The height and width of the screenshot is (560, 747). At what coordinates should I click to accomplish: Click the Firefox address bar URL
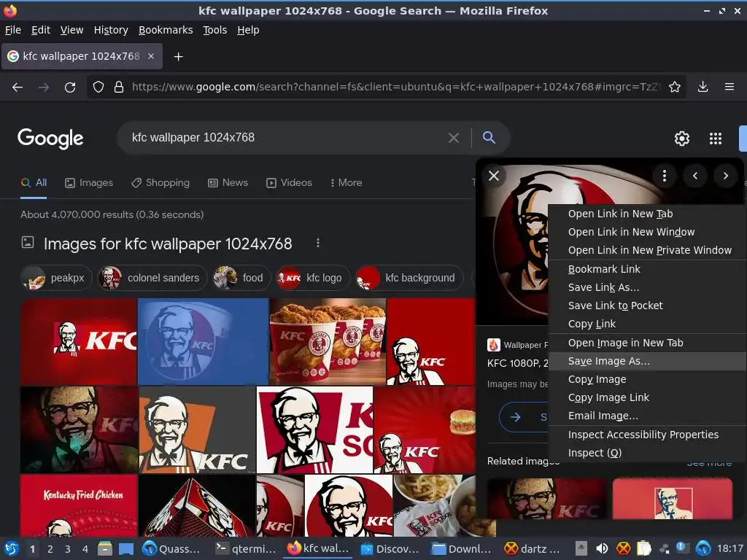click(395, 87)
